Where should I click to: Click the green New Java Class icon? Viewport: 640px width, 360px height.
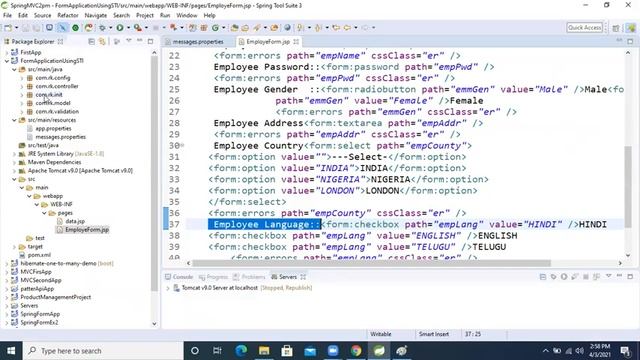215,28
